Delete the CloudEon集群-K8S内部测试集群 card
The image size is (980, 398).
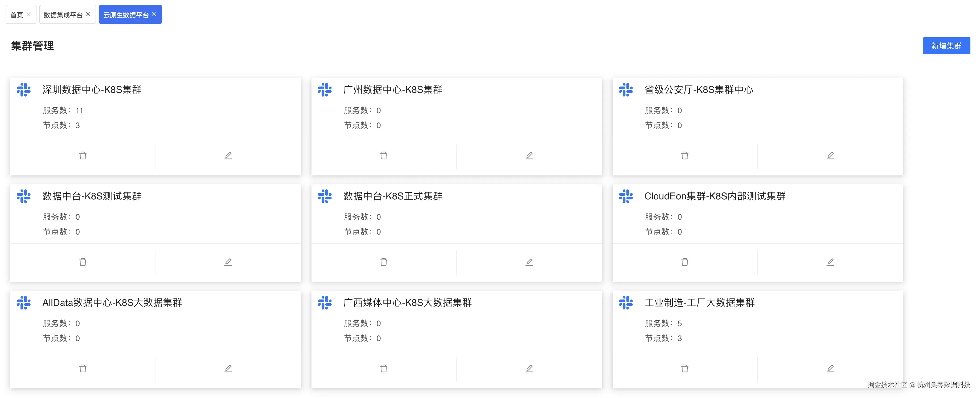684,262
